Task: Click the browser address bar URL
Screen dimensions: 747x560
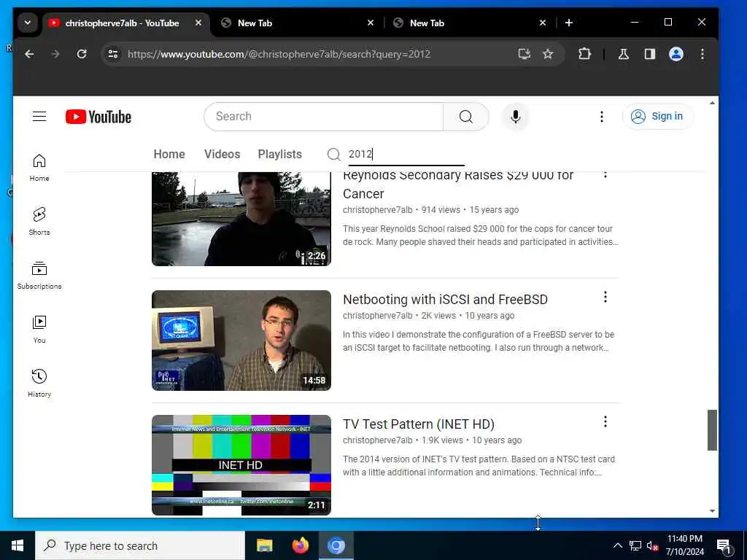Action: [279, 54]
